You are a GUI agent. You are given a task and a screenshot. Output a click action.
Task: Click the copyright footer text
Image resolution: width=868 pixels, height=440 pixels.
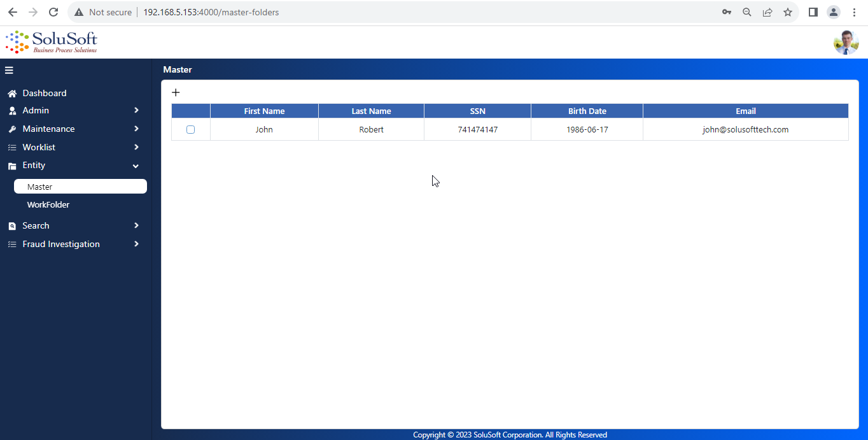coord(510,435)
